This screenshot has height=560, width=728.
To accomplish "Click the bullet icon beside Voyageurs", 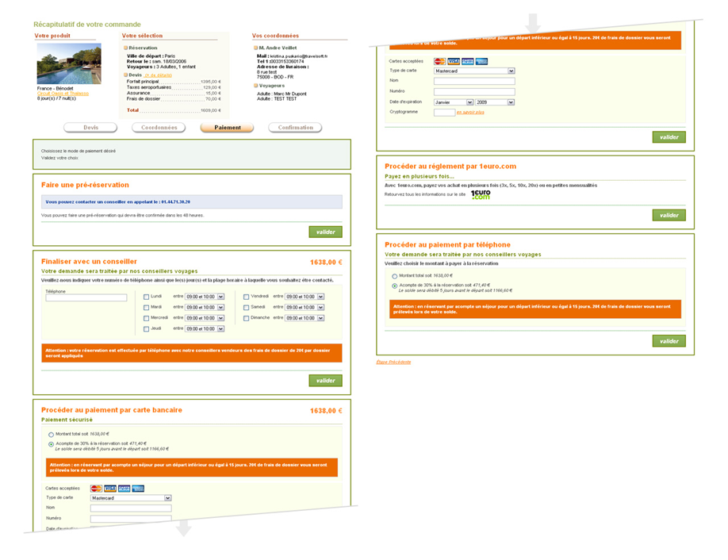I will tap(255, 85).
